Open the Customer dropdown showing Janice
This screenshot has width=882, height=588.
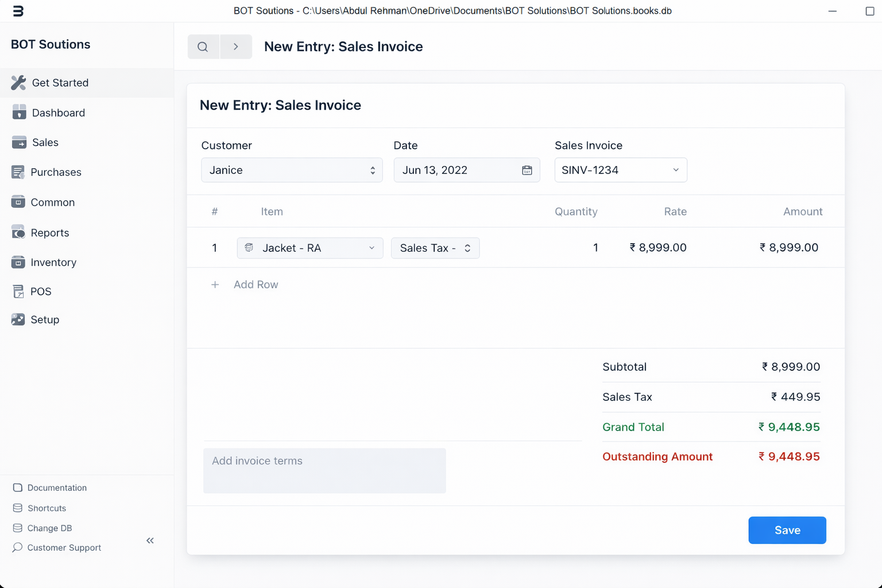(x=292, y=171)
